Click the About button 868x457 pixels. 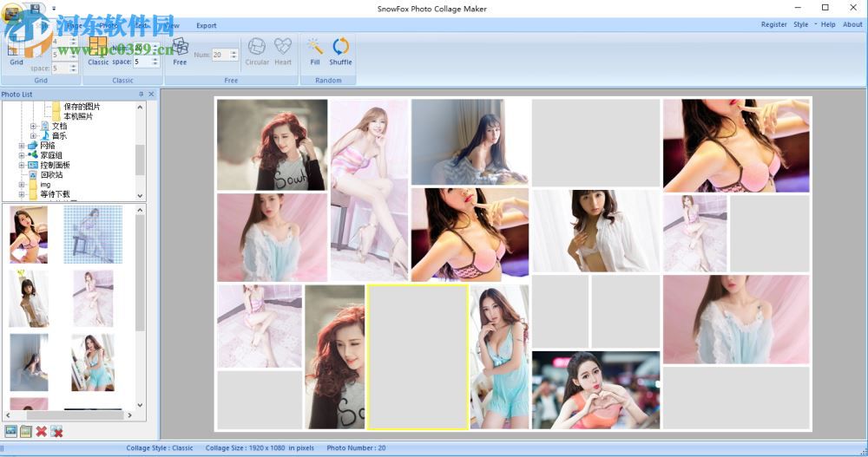pos(852,24)
